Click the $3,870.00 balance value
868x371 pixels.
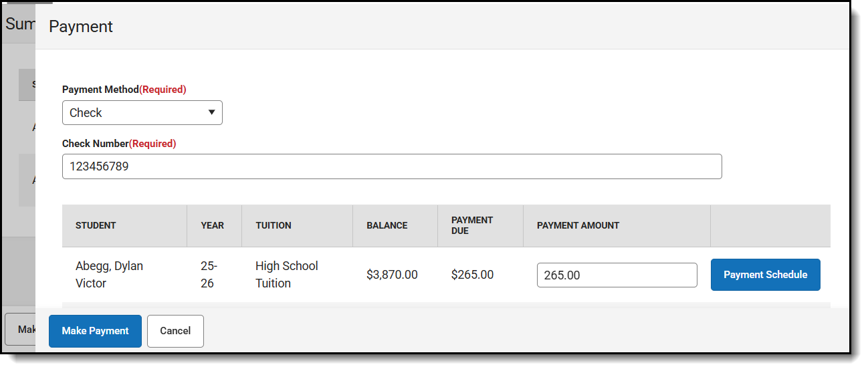[x=392, y=275]
